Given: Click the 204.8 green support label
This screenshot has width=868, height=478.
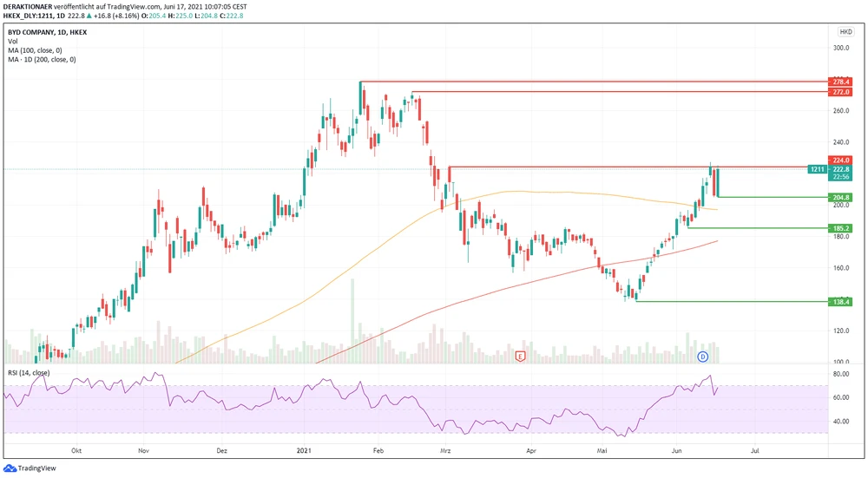Looking at the screenshot, I should pos(842,198).
